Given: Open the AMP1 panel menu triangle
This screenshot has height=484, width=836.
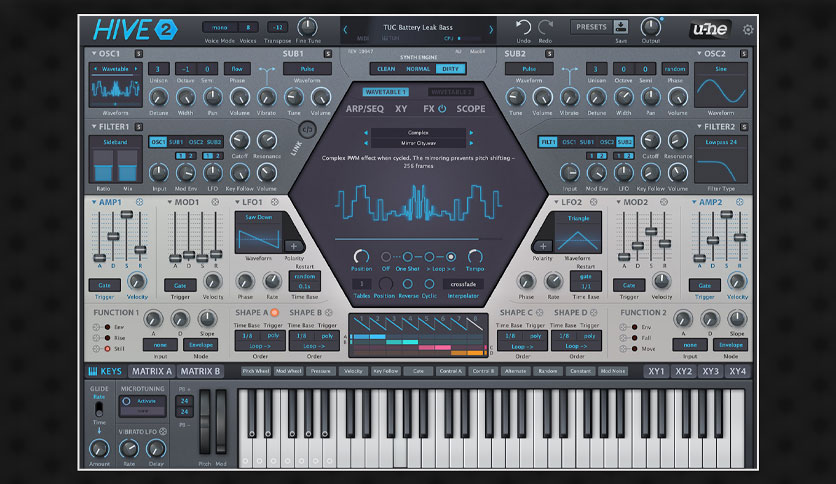Looking at the screenshot, I should 94,202.
